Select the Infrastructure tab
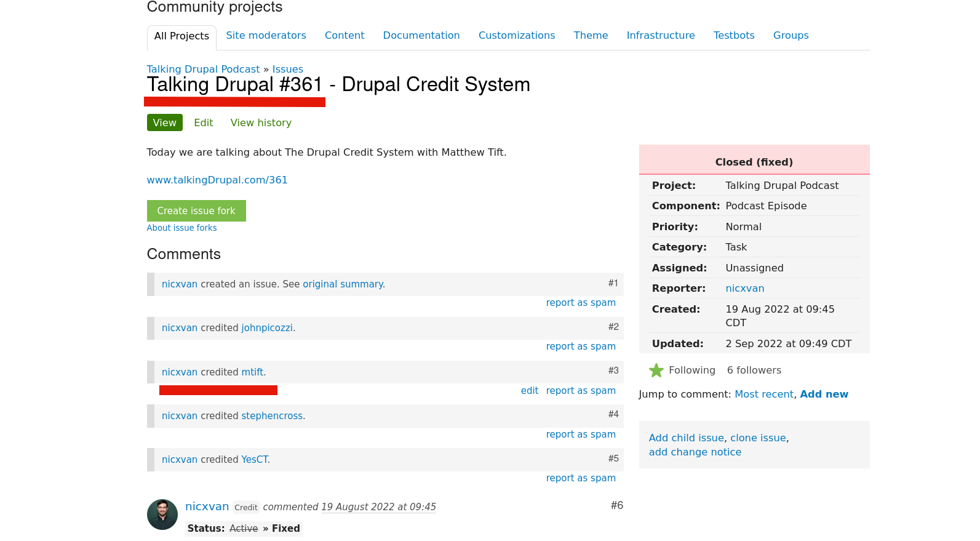Image resolution: width=980 pixels, height=541 pixels. click(x=660, y=36)
